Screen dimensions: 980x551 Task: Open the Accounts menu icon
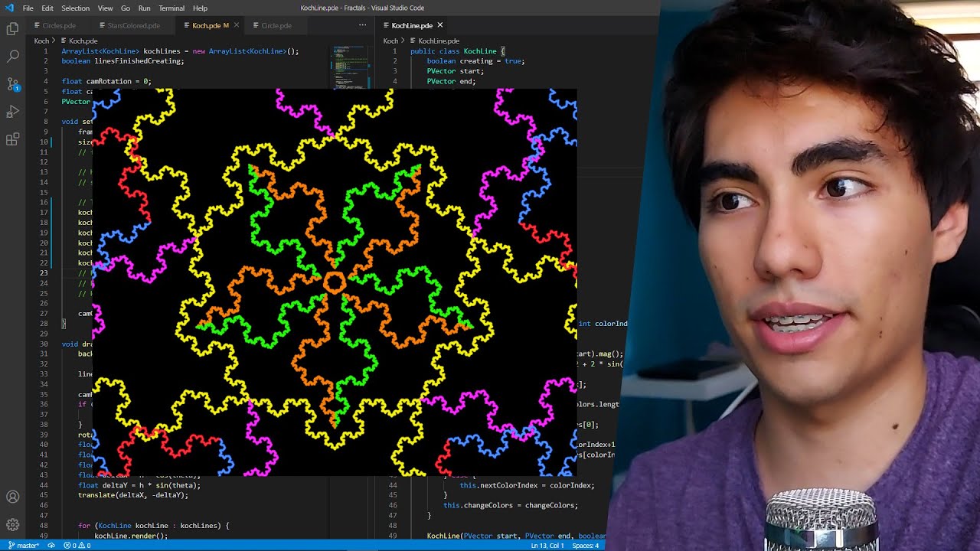[12, 497]
